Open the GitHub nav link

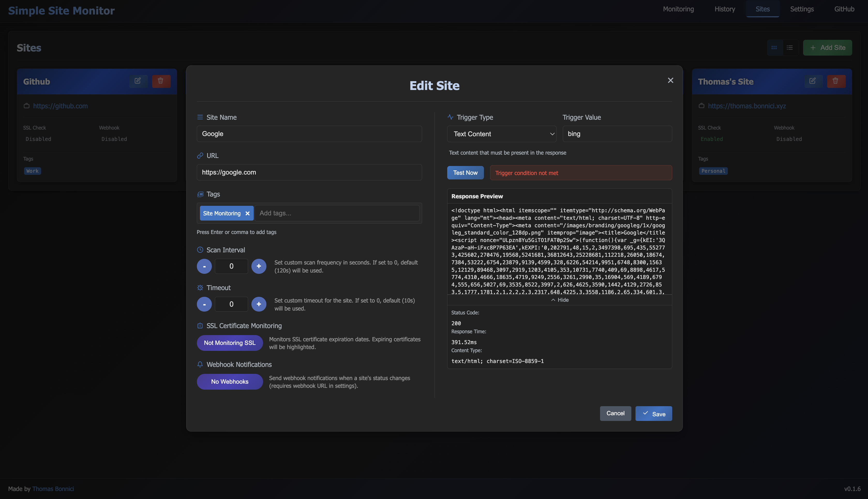coord(844,9)
